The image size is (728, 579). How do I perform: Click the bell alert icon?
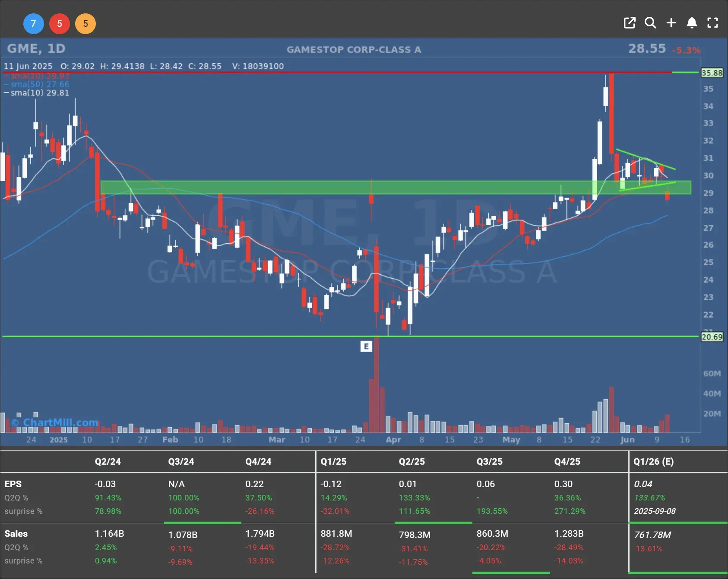(692, 23)
